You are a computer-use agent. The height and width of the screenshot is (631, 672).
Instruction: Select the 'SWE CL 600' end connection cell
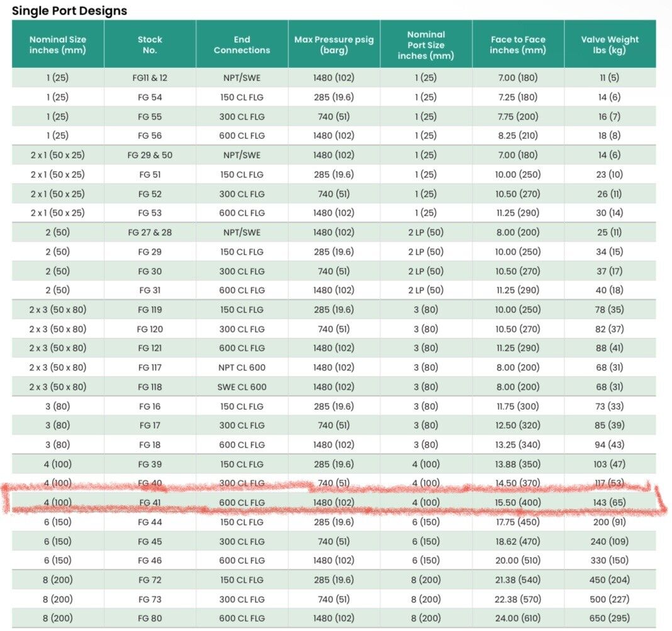[242, 387]
